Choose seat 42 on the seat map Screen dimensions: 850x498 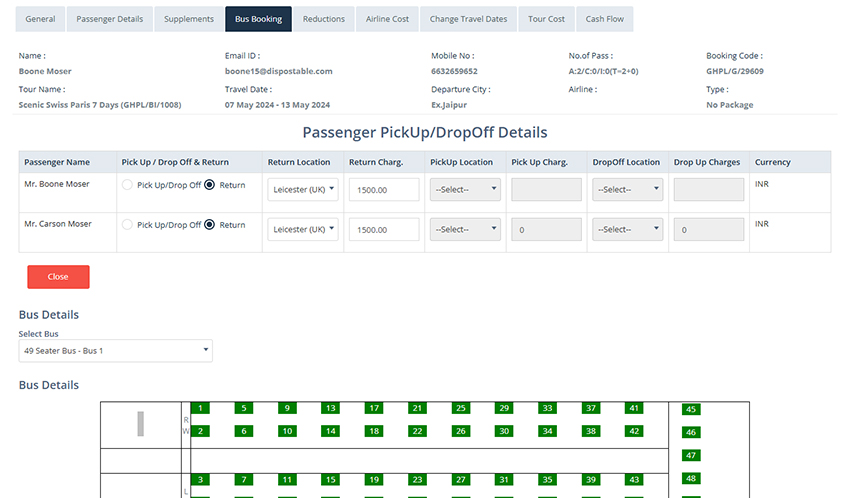(x=633, y=431)
